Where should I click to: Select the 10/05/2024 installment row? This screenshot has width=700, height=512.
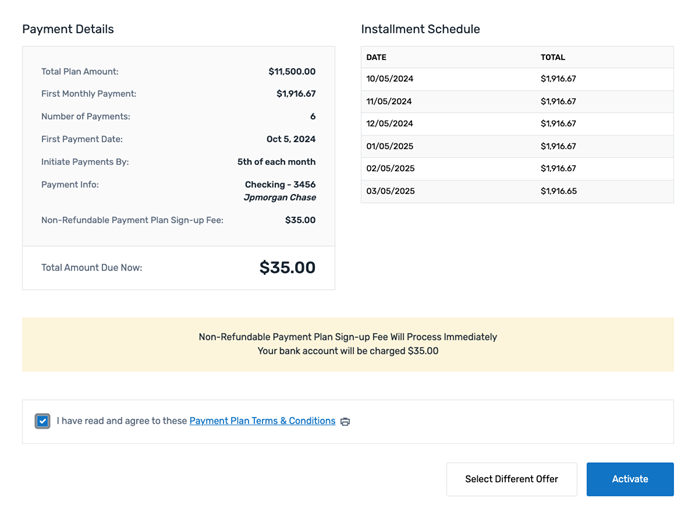click(516, 79)
